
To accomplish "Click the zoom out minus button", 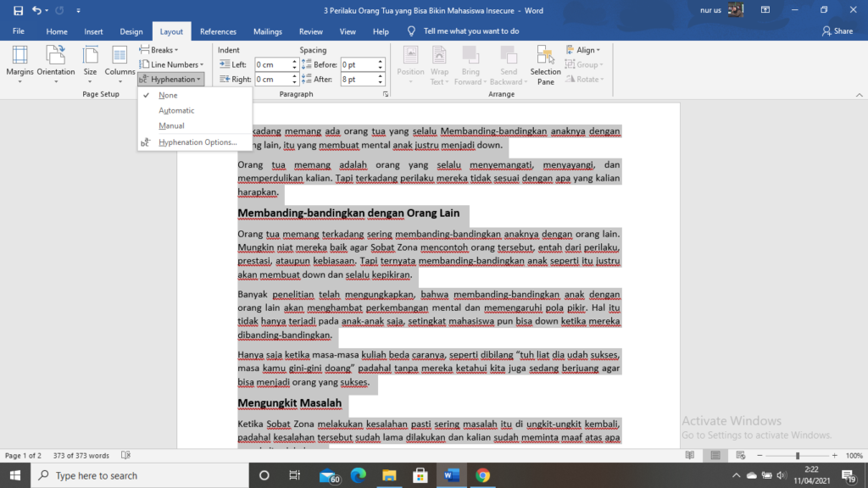I will coord(759,455).
